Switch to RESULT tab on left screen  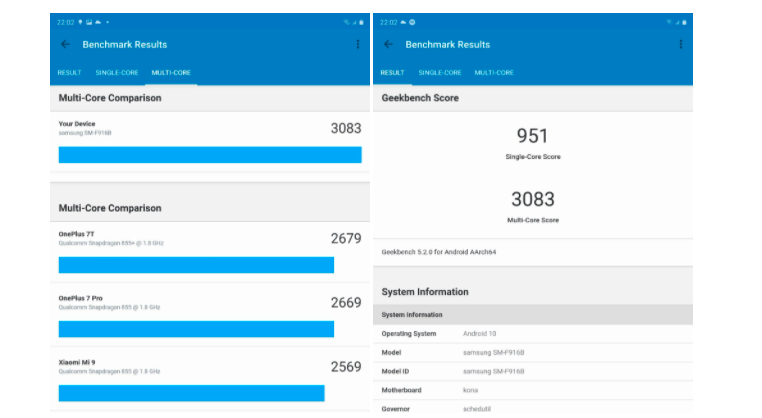pos(69,73)
